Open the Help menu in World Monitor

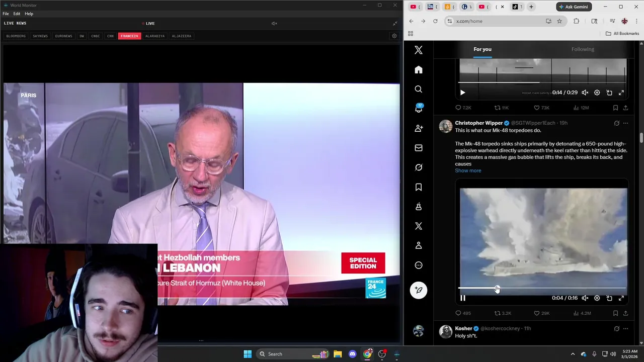[x=29, y=14]
